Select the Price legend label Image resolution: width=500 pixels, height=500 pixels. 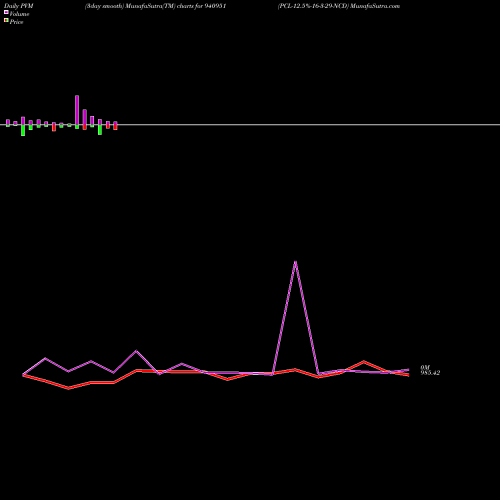16,22
